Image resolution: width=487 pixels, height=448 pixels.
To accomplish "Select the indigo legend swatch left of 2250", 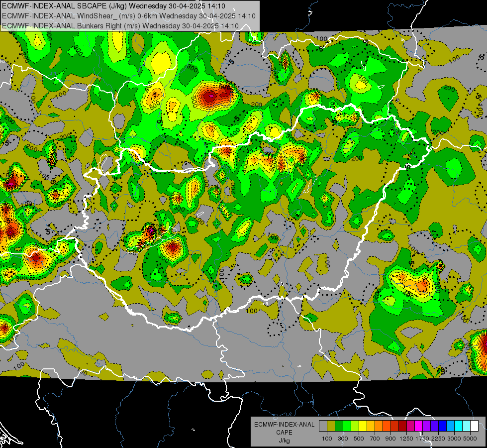I will [434, 426].
